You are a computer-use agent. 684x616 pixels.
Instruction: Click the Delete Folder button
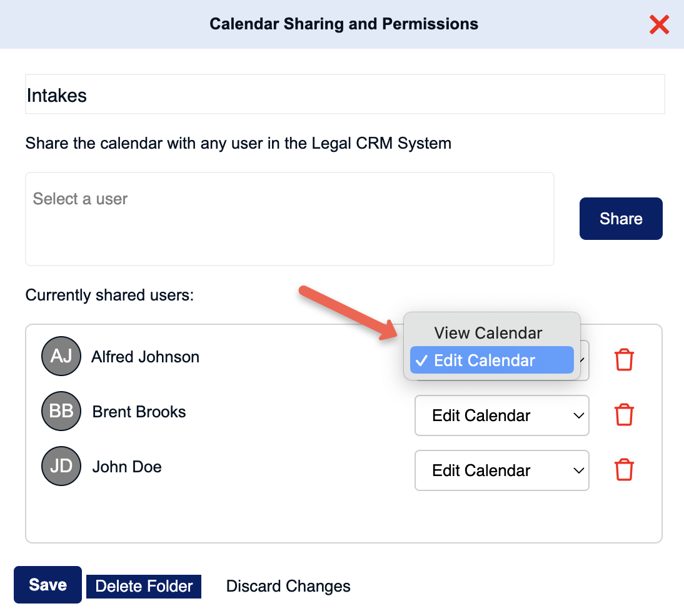pos(144,587)
